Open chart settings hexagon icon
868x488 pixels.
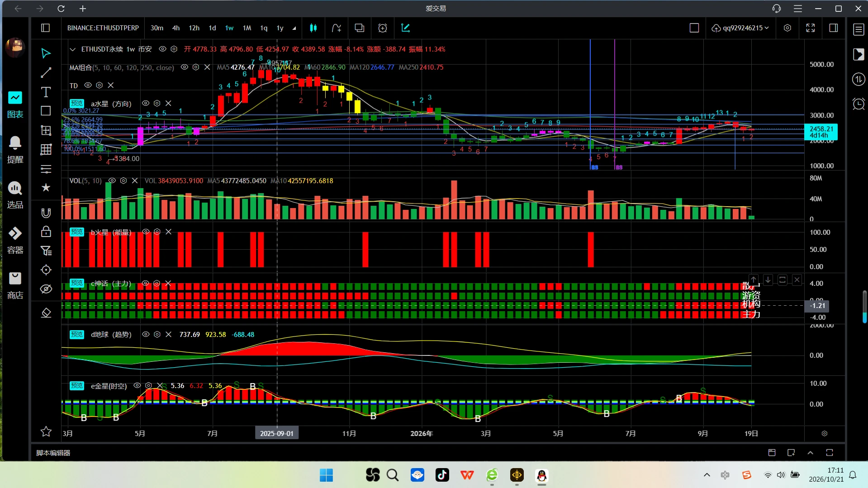(x=787, y=28)
